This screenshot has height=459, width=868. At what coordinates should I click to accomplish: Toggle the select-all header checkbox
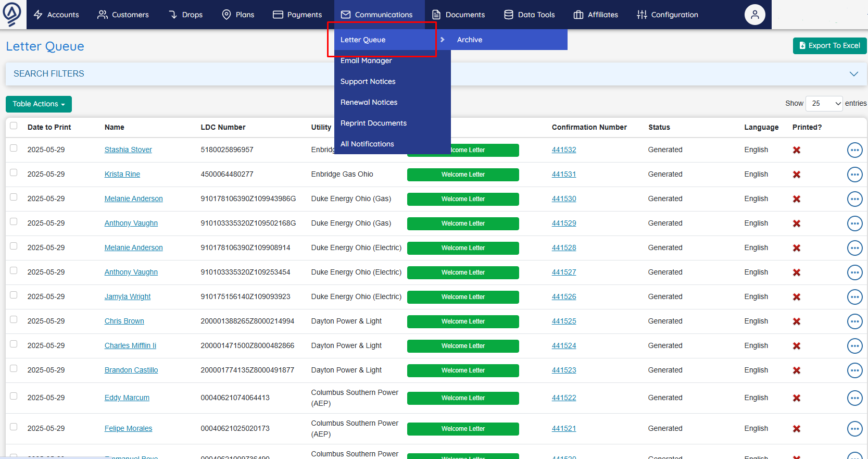[x=14, y=126]
